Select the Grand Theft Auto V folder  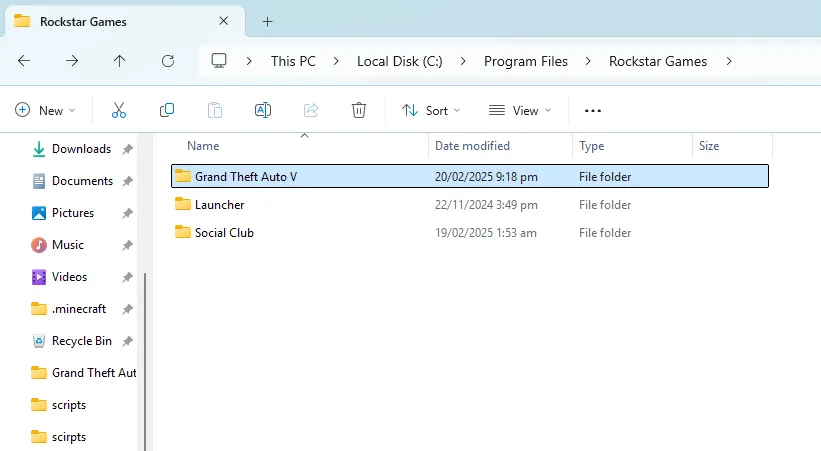(470, 176)
